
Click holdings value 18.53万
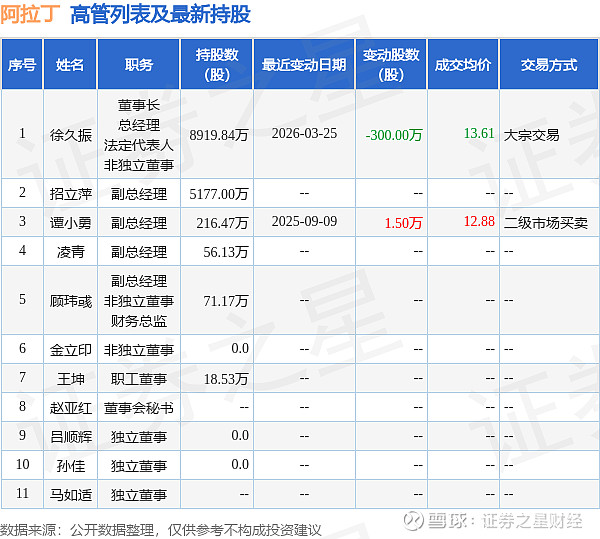(226, 379)
